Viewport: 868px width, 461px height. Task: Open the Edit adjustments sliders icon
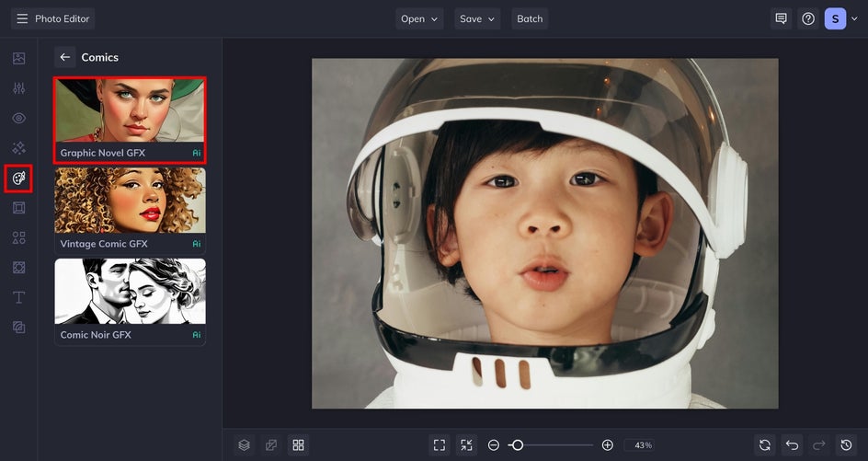click(x=18, y=88)
